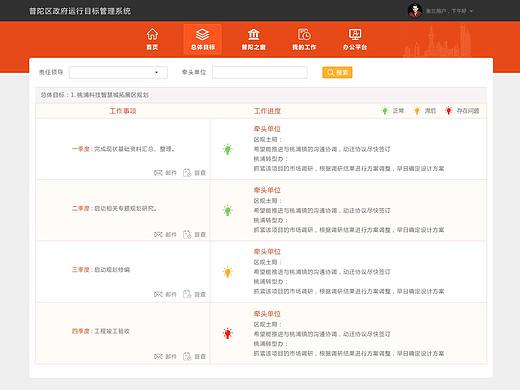Image resolution: width=520 pixels, height=390 pixels.
Task: Select the 一季度 work item text
Action: coord(123,149)
